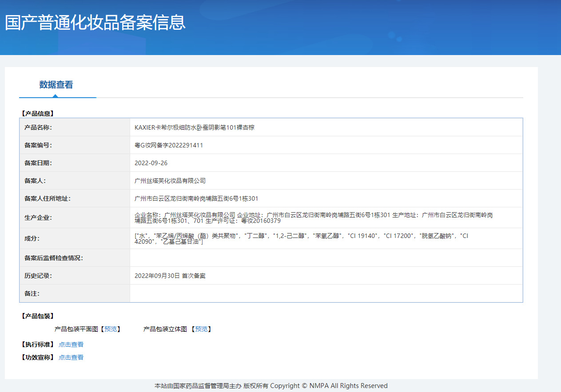Viewport: 561px width, 392px height.
Task: Click the 备案人住所地址 row label
Action: pos(48,198)
